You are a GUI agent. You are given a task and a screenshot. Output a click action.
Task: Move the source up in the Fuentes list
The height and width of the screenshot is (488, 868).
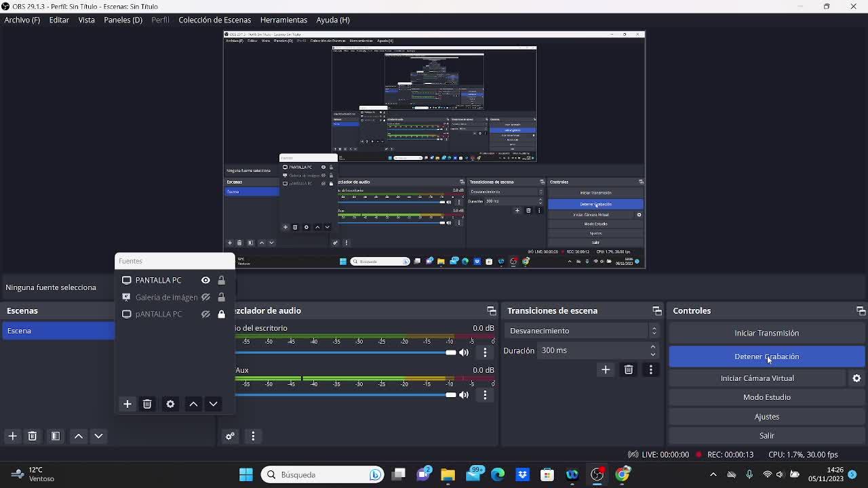coord(193,404)
